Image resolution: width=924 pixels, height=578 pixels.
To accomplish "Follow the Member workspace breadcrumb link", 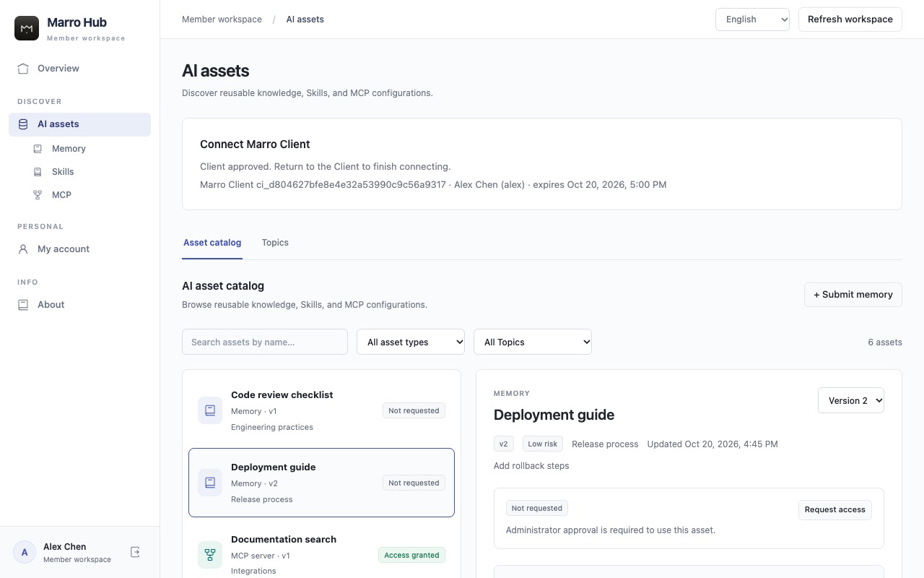I will [222, 20].
